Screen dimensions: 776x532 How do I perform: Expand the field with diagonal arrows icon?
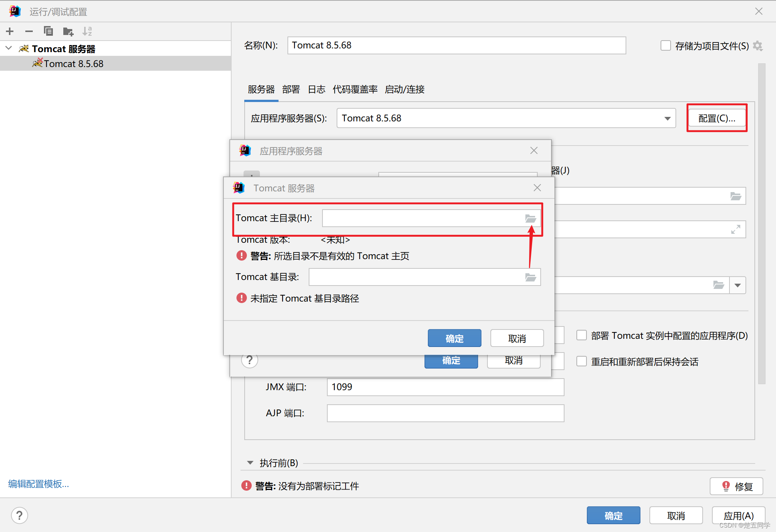pyautogui.click(x=735, y=230)
